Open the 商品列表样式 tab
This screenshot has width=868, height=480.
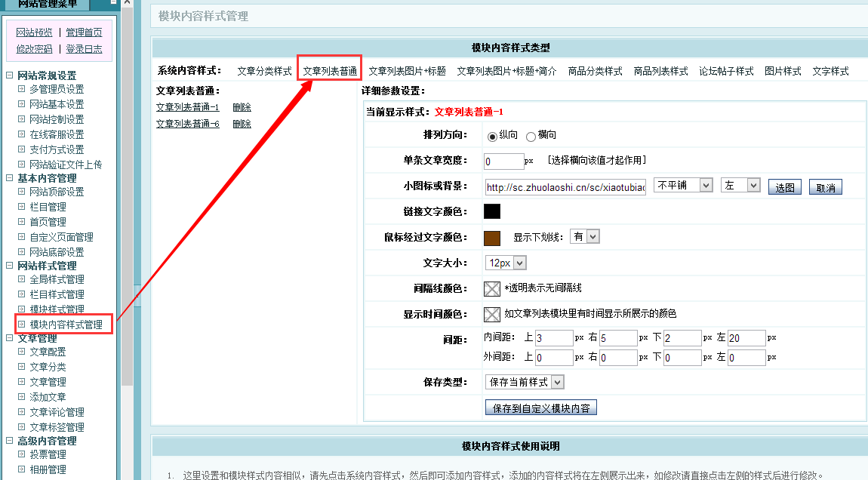(x=660, y=71)
